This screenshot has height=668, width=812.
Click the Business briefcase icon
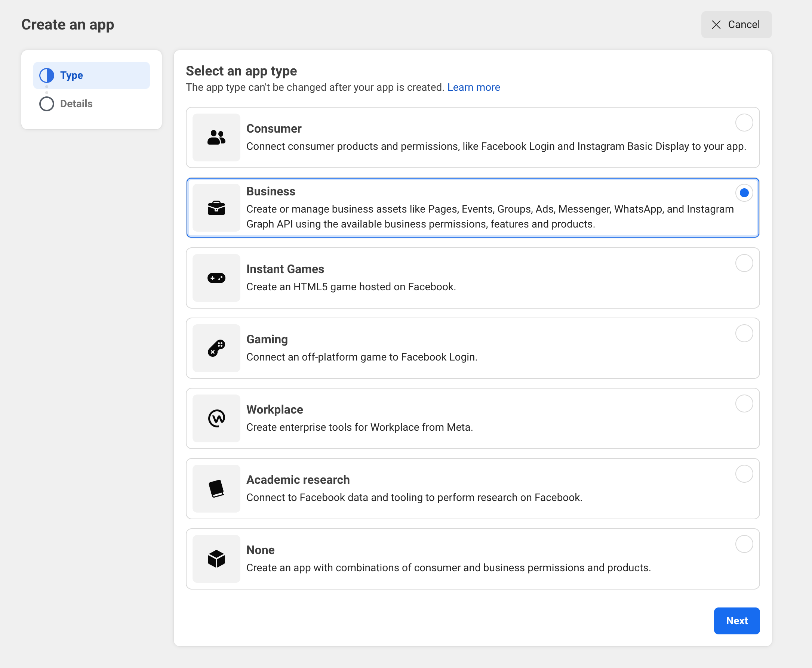[216, 208]
